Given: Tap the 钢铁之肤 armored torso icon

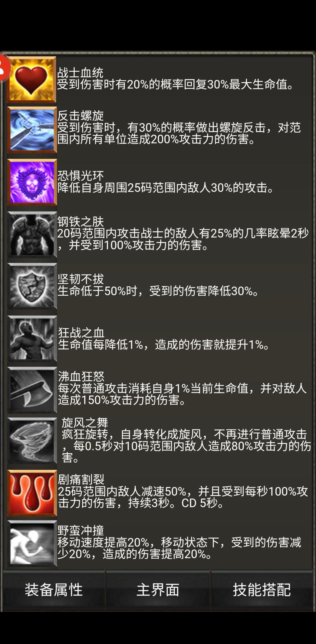Looking at the screenshot, I should pos(32,234).
